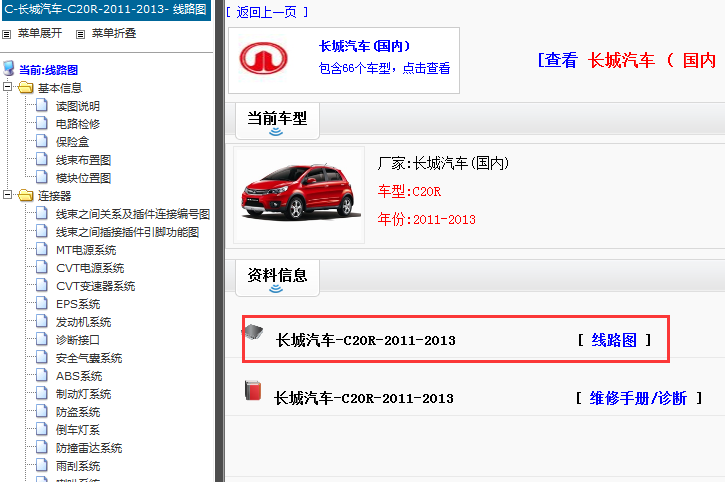Click the page icon for EPS系统
This screenshot has height=482, width=725.
42,303
